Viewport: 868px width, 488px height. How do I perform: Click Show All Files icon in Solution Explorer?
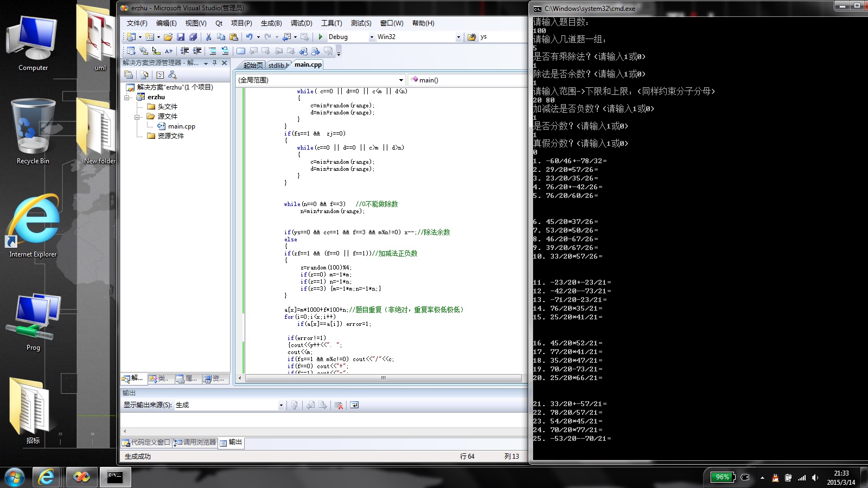[x=144, y=75]
